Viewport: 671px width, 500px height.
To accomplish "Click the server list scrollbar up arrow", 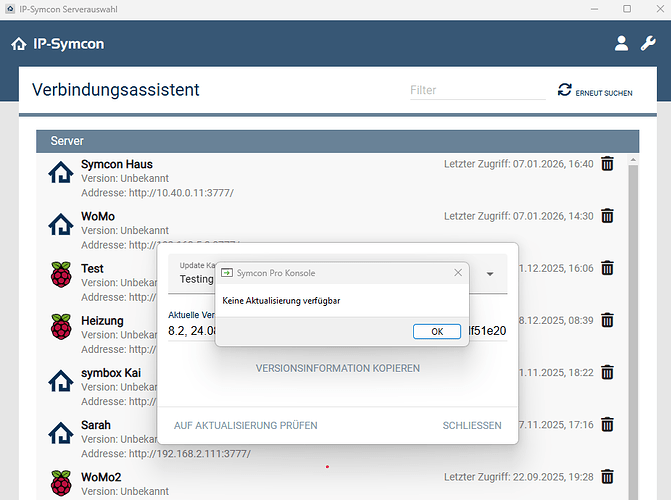I will point(633,160).
